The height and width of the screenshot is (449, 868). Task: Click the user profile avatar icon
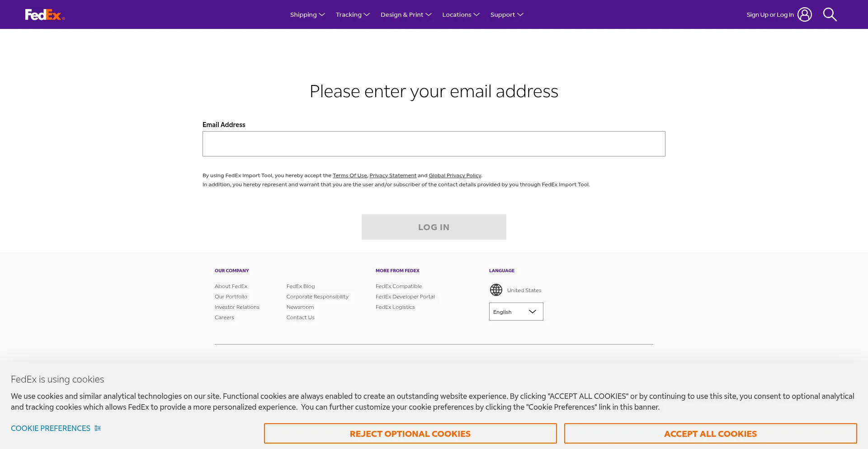pos(804,14)
